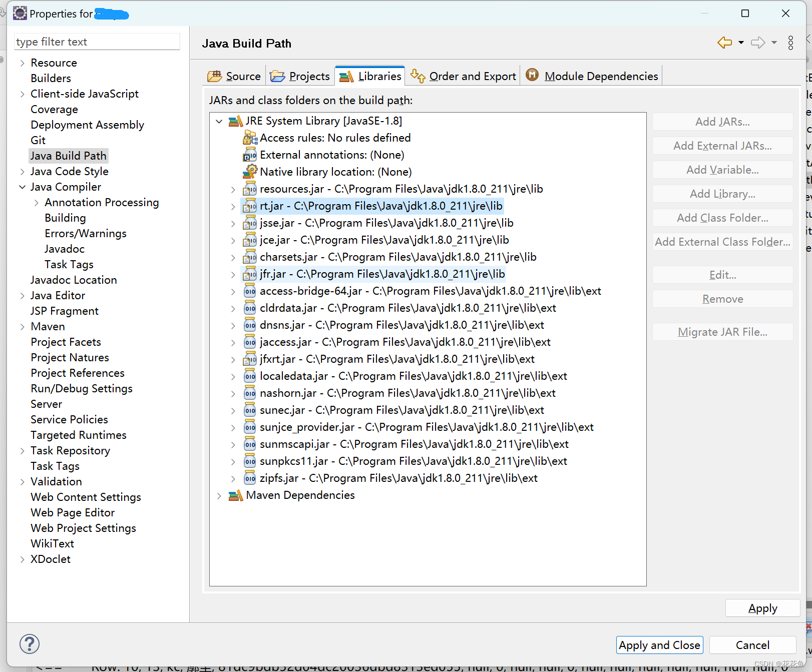Click the Properties window gear icon

coord(20,13)
